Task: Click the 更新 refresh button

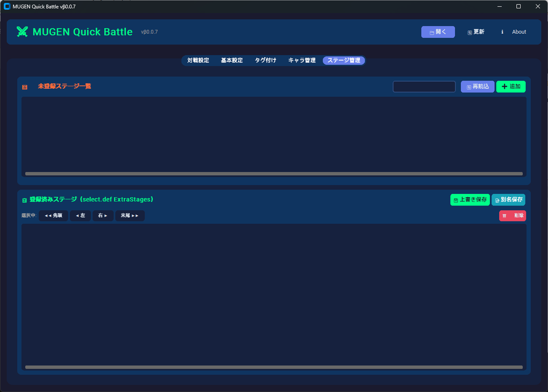Action: pyautogui.click(x=476, y=32)
